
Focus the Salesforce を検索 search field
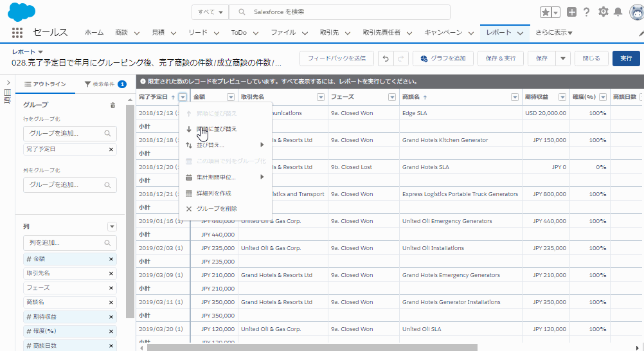click(x=339, y=12)
